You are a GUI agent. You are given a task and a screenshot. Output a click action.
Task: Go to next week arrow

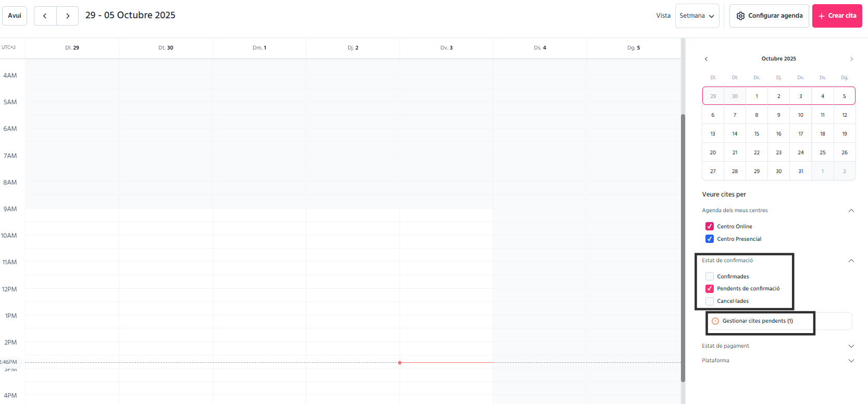pos(68,16)
